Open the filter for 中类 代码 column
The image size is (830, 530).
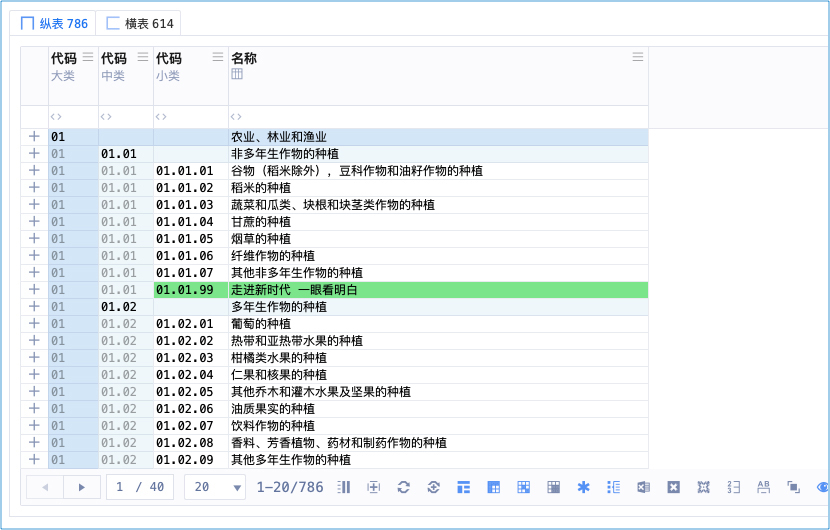(x=106, y=116)
